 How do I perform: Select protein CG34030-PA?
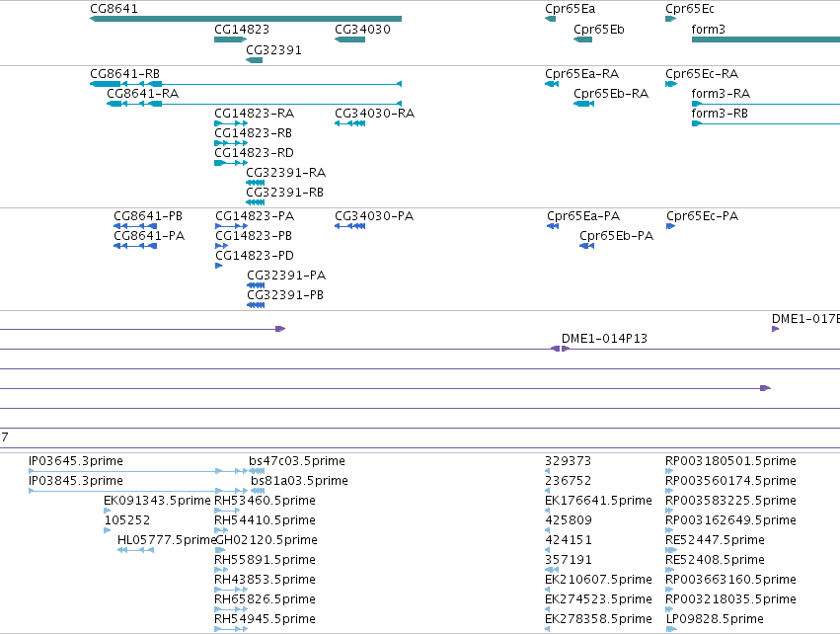pyautogui.click(x=349, y=226)
